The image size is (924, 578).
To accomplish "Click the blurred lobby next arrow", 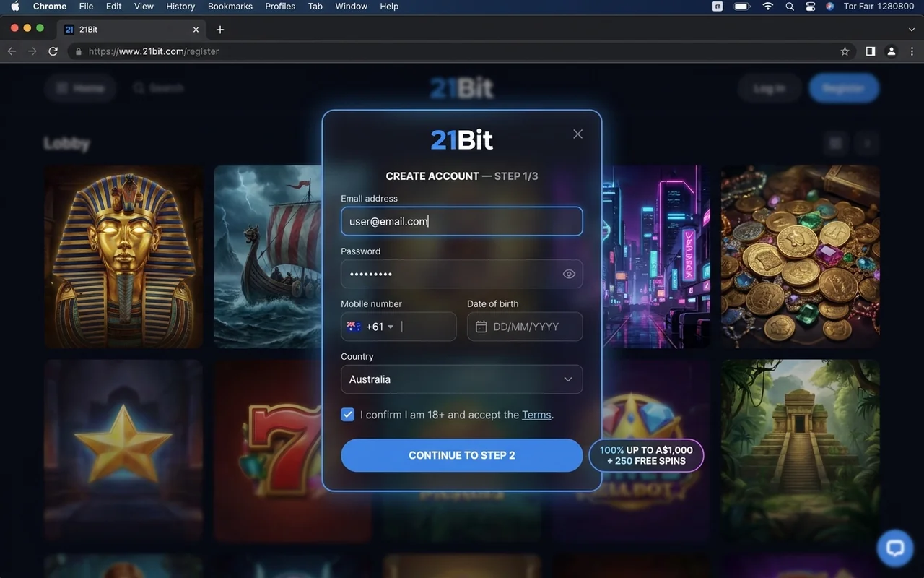I will (867, 143).
